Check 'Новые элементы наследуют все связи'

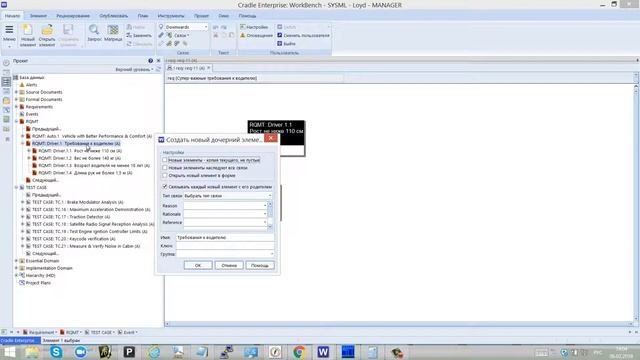point(165,168)
